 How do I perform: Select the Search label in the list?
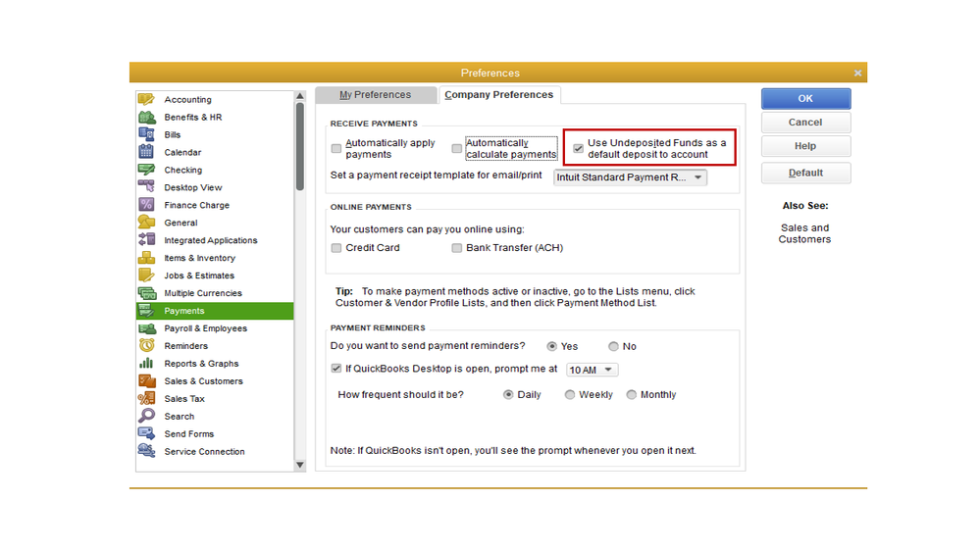(180, 416)
